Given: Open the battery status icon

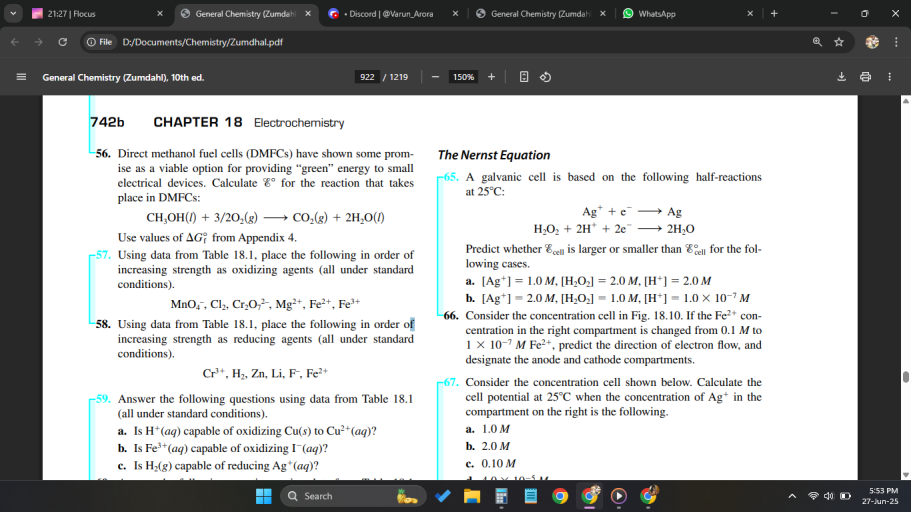Looking at the screenshot, I should tap(845, 496).
